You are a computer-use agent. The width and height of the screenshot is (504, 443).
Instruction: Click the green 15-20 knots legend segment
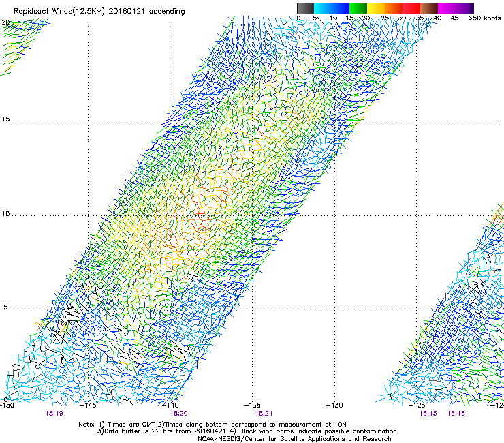(x=358, y=8)
